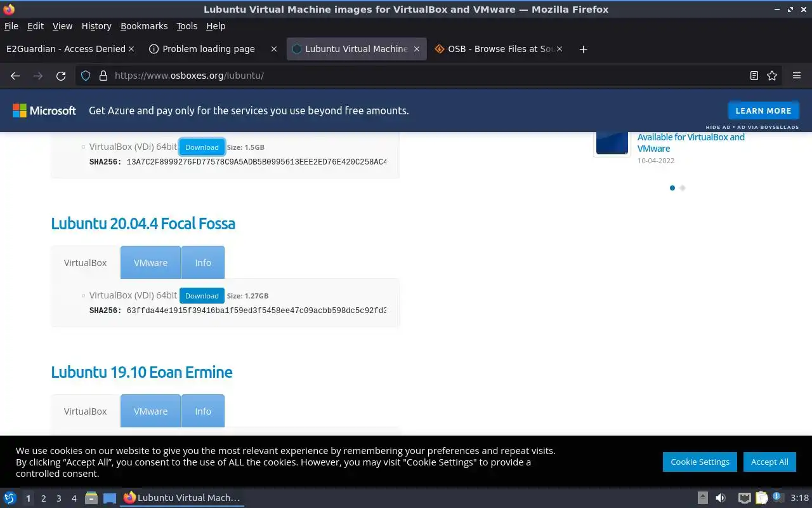The height and width of the screenshot is (508, 812).
Task: Select Info tab under Lubuntu 20.04.4
Action: (x=203, y=263)
